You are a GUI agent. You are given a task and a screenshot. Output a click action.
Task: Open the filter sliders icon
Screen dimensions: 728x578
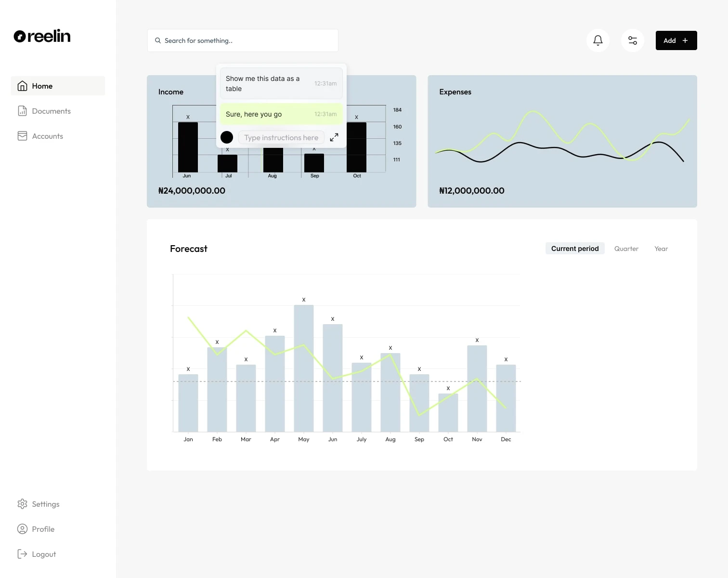633,40
